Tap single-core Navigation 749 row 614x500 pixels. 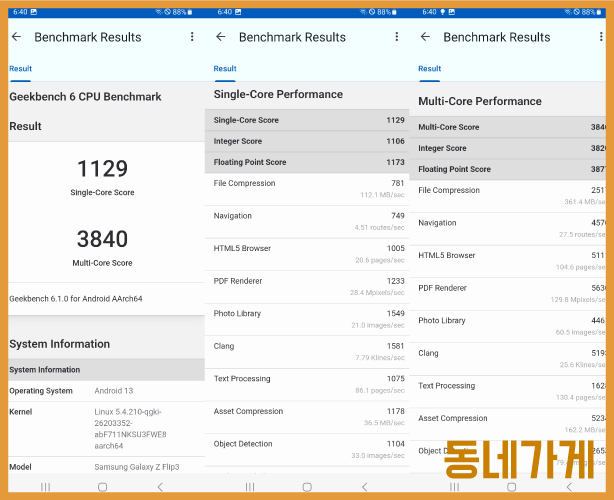pos(307,222)
